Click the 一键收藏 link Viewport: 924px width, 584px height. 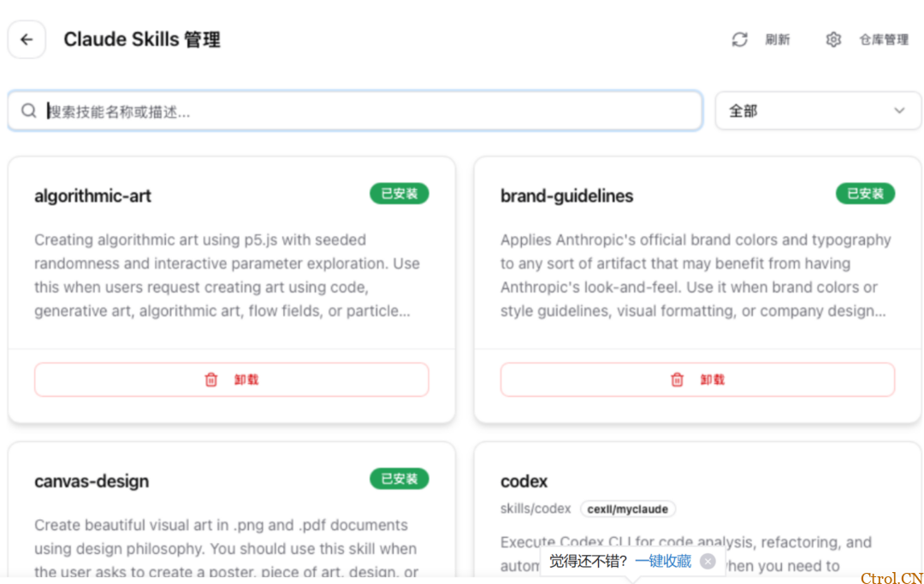click(x=663, y=561)
